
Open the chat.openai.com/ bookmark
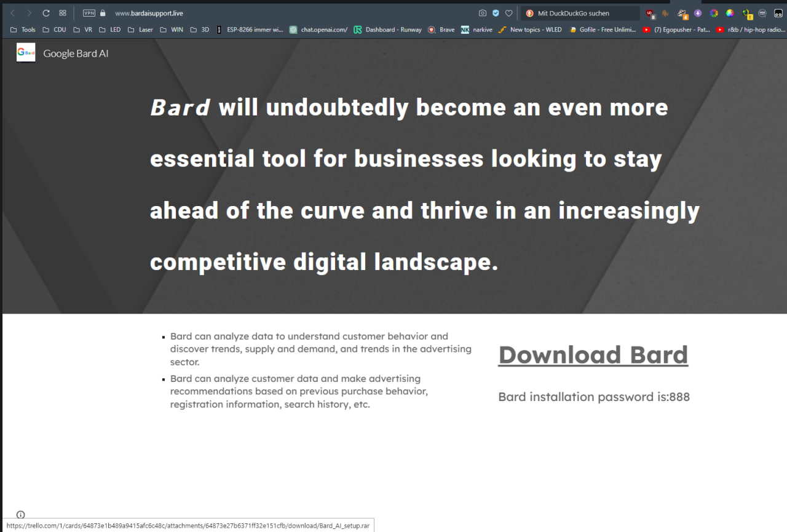[x=318, y=30]
